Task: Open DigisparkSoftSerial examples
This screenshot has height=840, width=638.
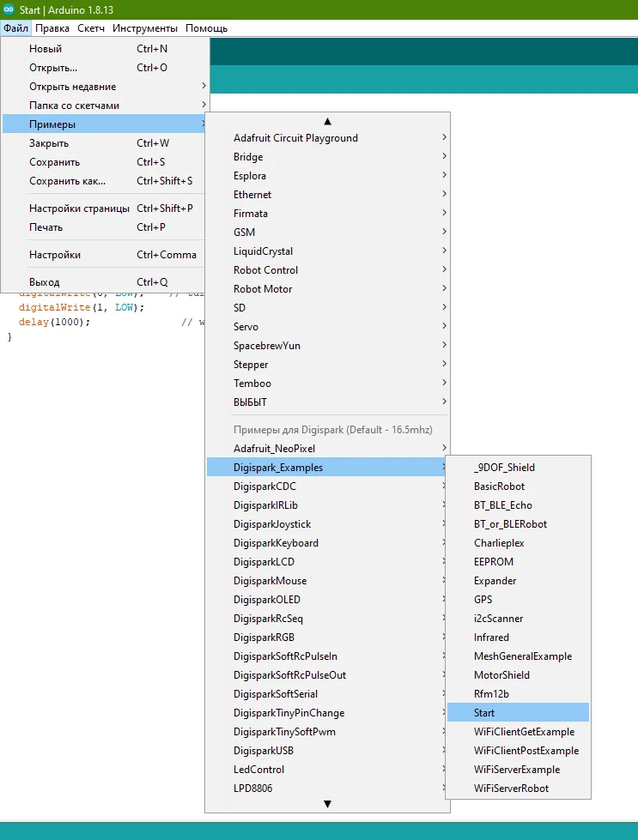Action: (x=327, y=694)
